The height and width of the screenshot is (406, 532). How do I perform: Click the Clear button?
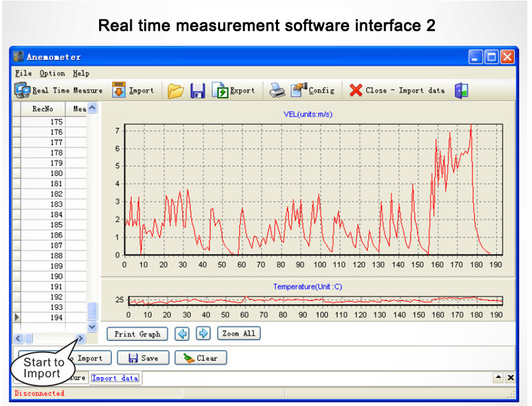(x=201, y=358)
